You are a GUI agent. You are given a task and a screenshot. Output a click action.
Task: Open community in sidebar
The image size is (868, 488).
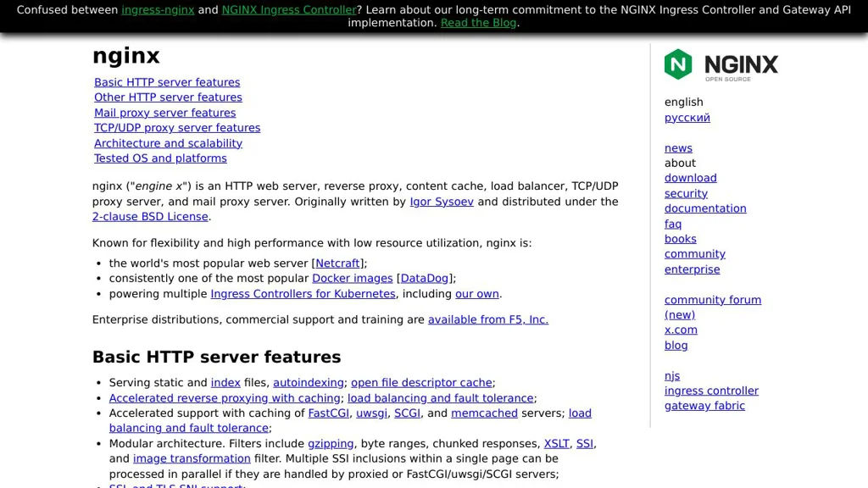[x=695, y=253]
